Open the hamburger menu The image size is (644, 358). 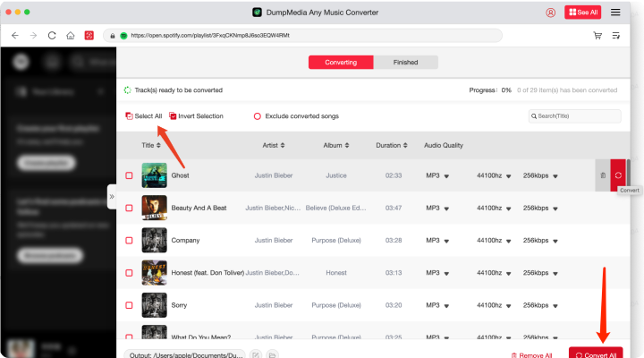[x=615, y=13]
